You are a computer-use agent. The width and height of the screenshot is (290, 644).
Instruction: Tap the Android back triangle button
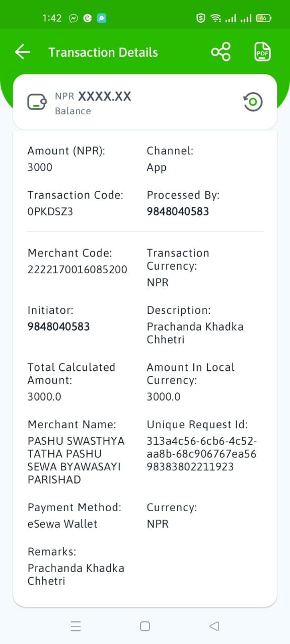(214, 626)
